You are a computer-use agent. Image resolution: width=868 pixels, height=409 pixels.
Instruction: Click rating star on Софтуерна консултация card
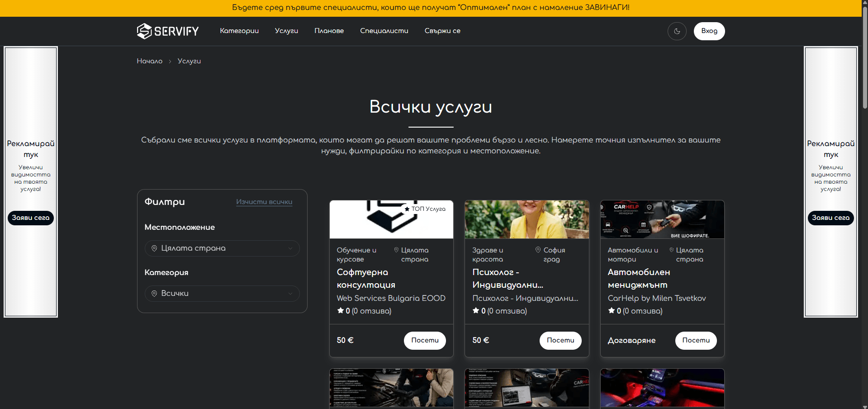tap(341, 311)
